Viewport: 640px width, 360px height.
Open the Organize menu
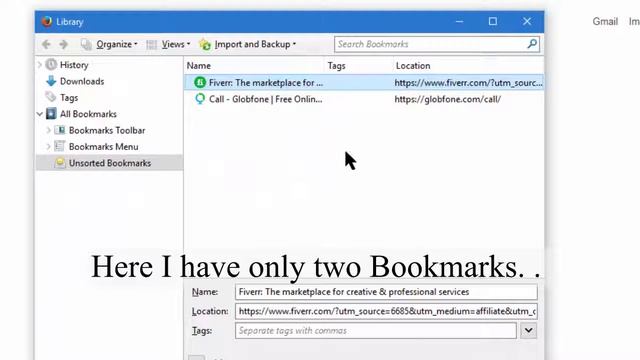(117, 44)
